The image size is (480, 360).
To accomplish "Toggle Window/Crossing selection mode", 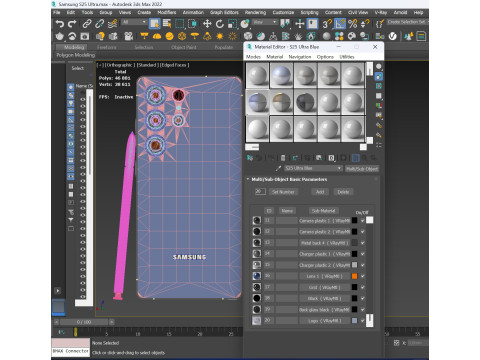I will coord(192,24).
